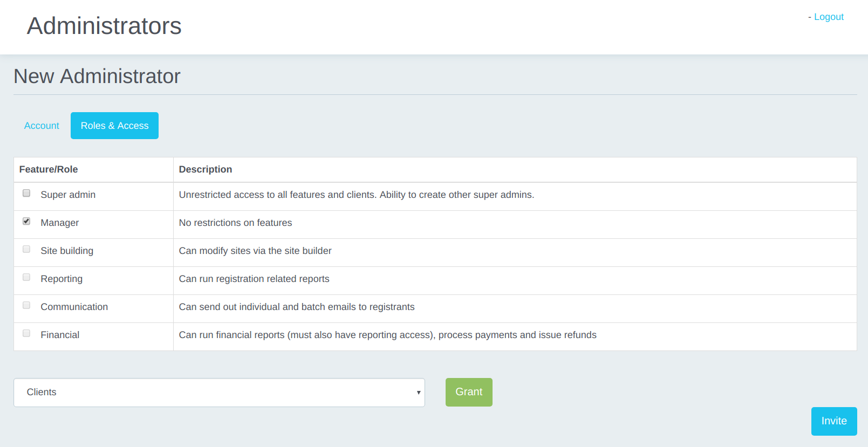This screenshot has height=447, width=868.
Task: Click the Invite button
Action: point(833,421)
